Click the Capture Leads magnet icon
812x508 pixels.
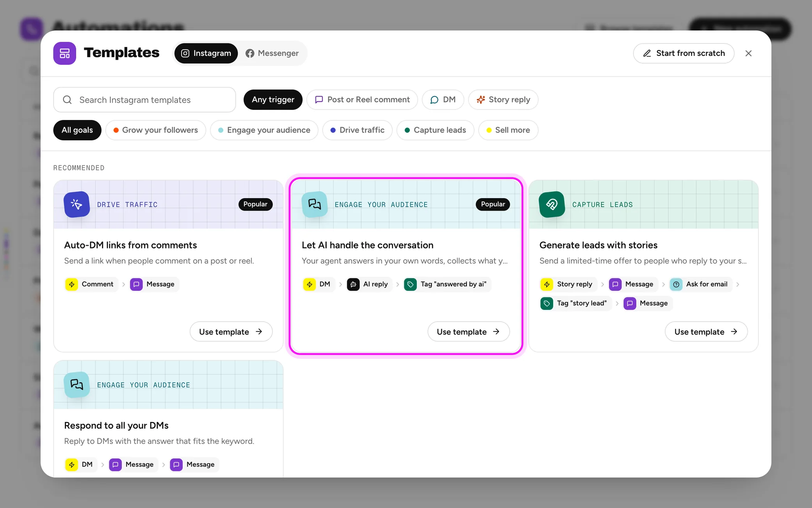(552, 204)
